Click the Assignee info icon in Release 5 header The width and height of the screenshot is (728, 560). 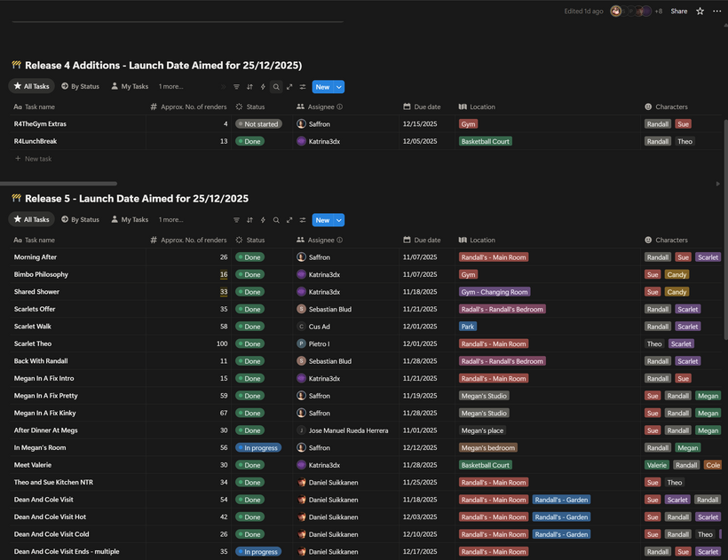(x=340, y=240)
